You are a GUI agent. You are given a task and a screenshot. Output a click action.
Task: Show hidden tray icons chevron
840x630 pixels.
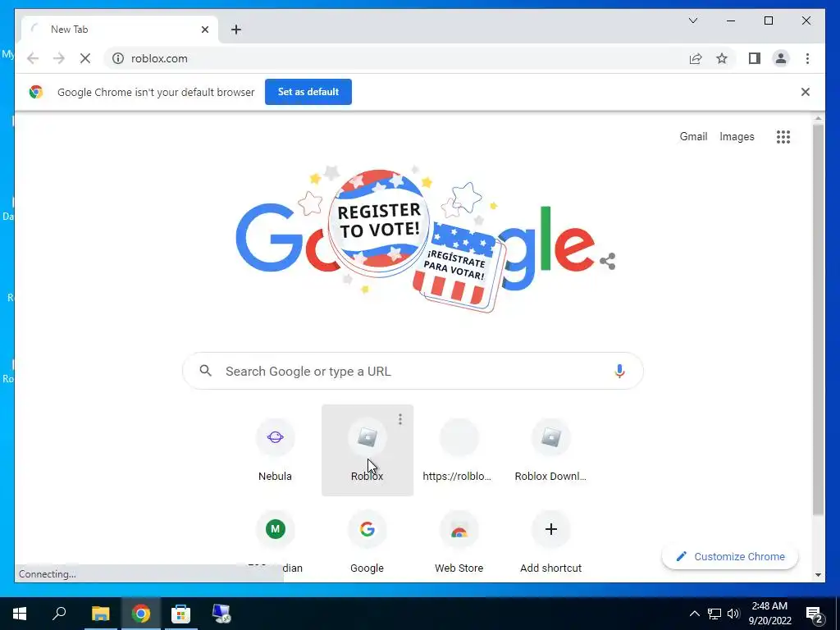694,614
